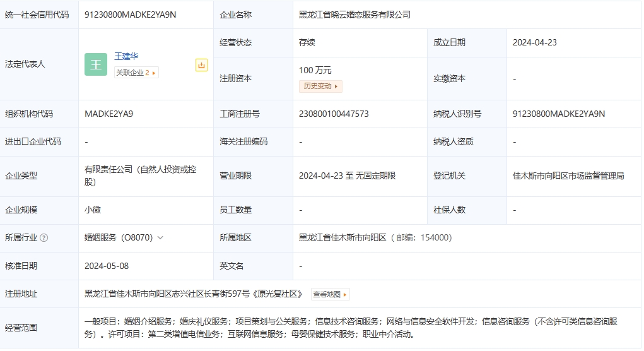Click the yellow download icon beside 王建华
This screenshot has height=351, width=644.
click(x=201, y=65)
